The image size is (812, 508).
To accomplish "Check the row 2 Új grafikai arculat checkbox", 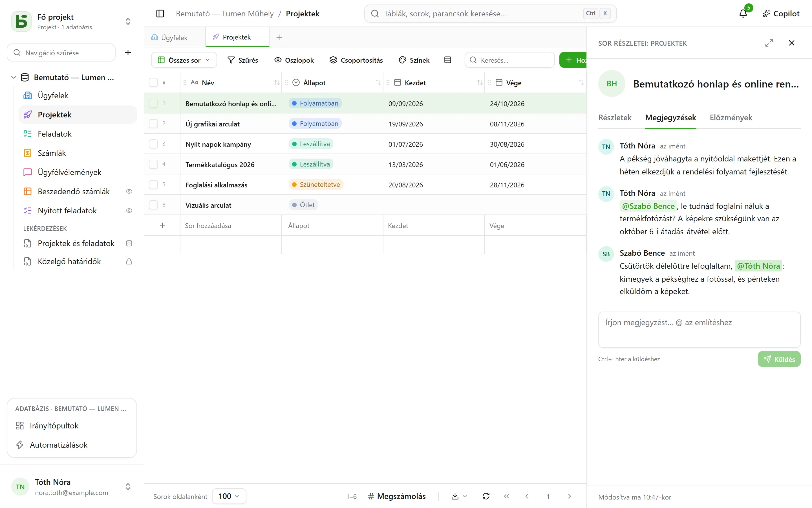I will 153,124.
